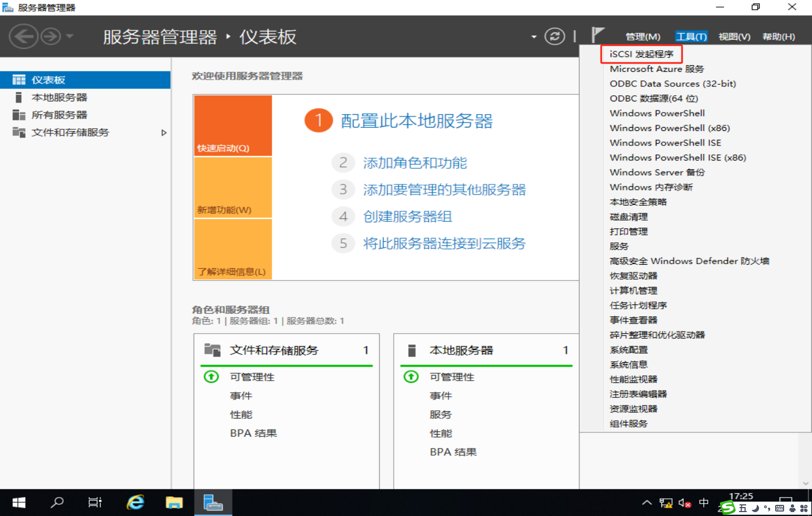Open the 文件和存储服务 tile header
This screenshot has height=516, width=812.
[x=287, y=350]
